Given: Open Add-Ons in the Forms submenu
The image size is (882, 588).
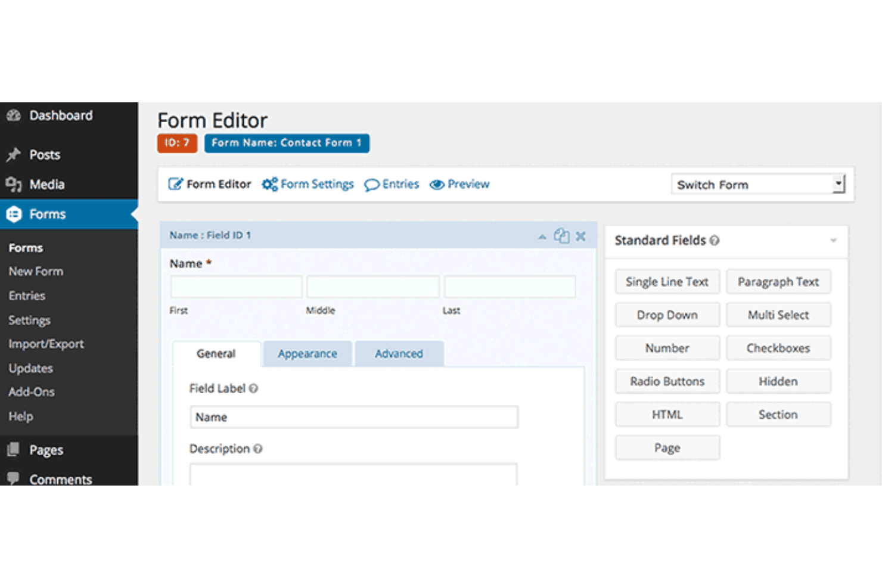Looking at the screenshot, I should click(x=32, y=392).
